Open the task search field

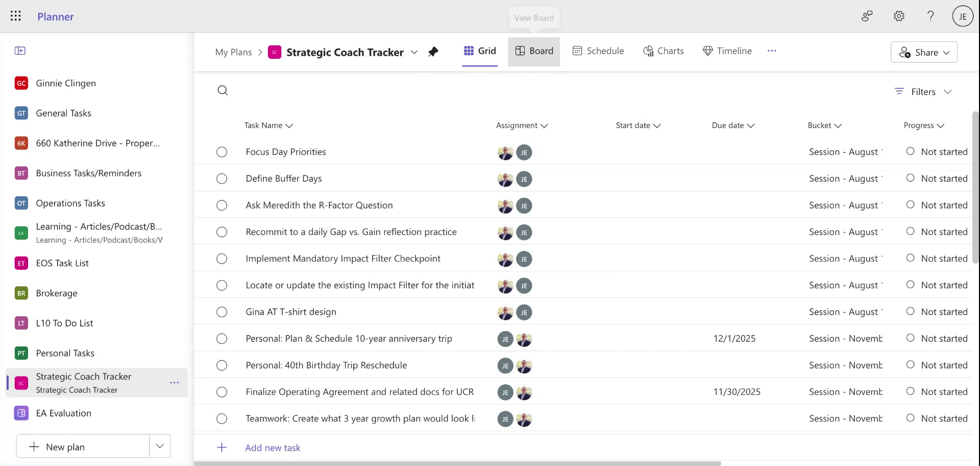coord(223,90)
